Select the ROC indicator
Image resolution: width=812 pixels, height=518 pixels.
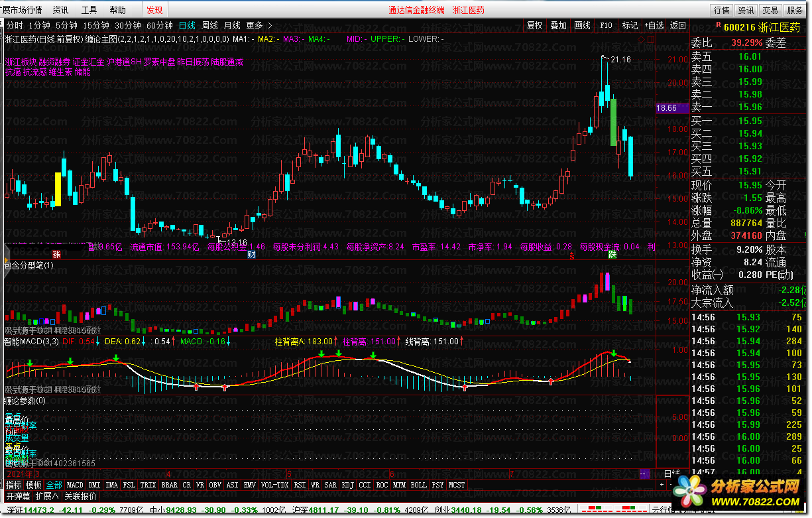click(382, 485)
